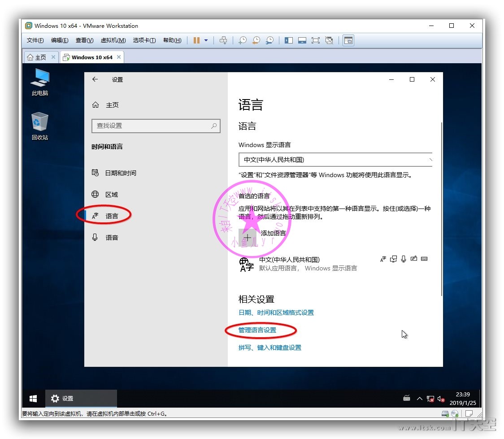This screenshot has width=504, height=439.
Task: Take a snapshot of the virtual machine
Action: 243,40
